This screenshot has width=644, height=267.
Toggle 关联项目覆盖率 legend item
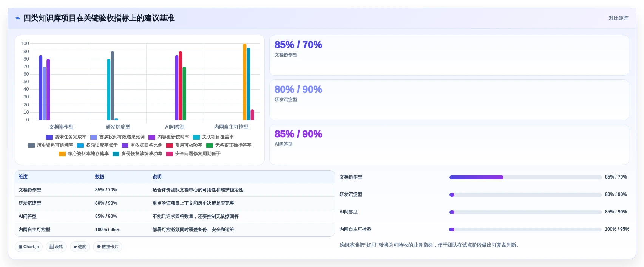213,137
